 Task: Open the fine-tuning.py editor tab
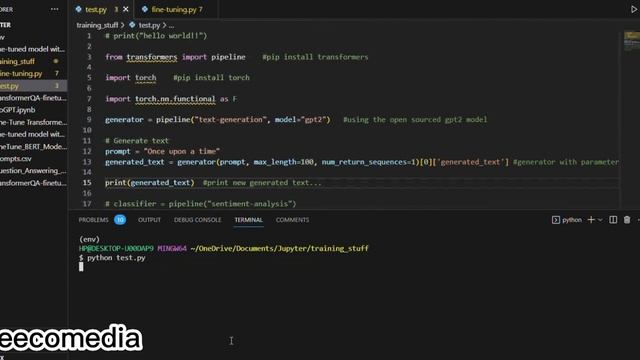click(x=175, y=9)
